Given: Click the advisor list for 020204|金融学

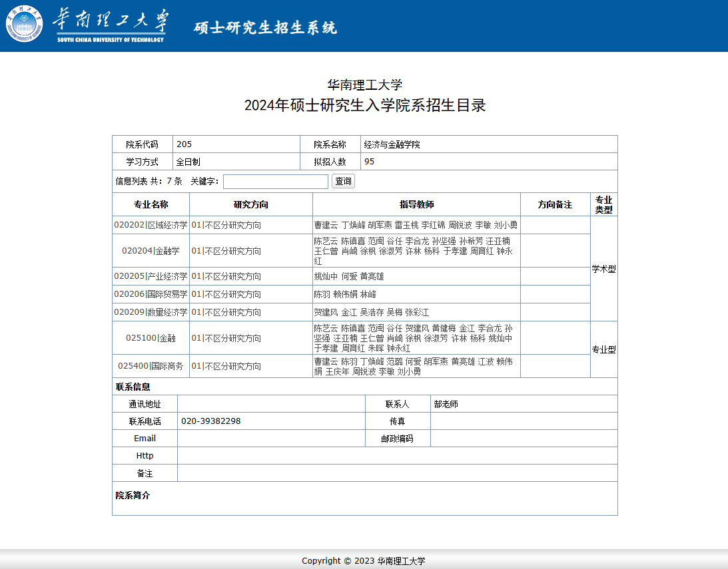Looking at the screenshot, I should coord(413,251).
